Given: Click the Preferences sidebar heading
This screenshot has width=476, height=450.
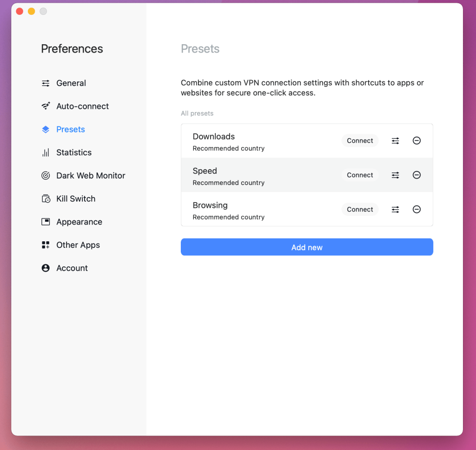Looking at the screenshot, I should click(x=72, y=49).
